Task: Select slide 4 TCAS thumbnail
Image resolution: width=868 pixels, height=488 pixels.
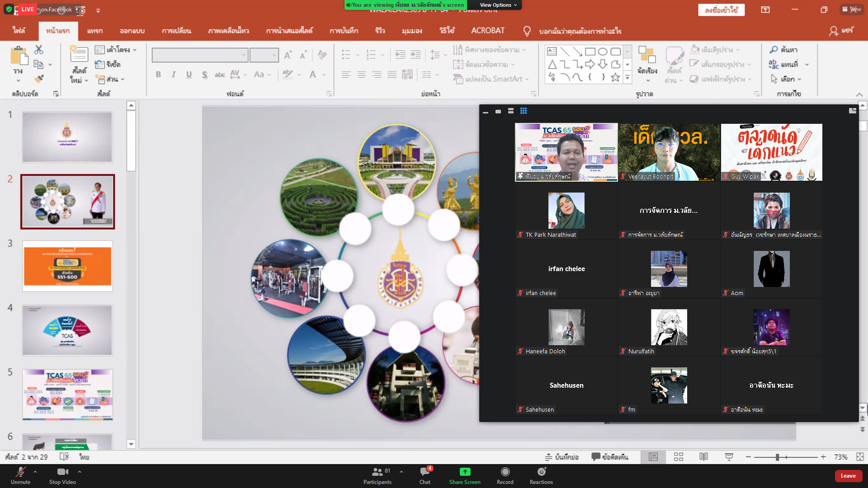Action: (67, 330)
